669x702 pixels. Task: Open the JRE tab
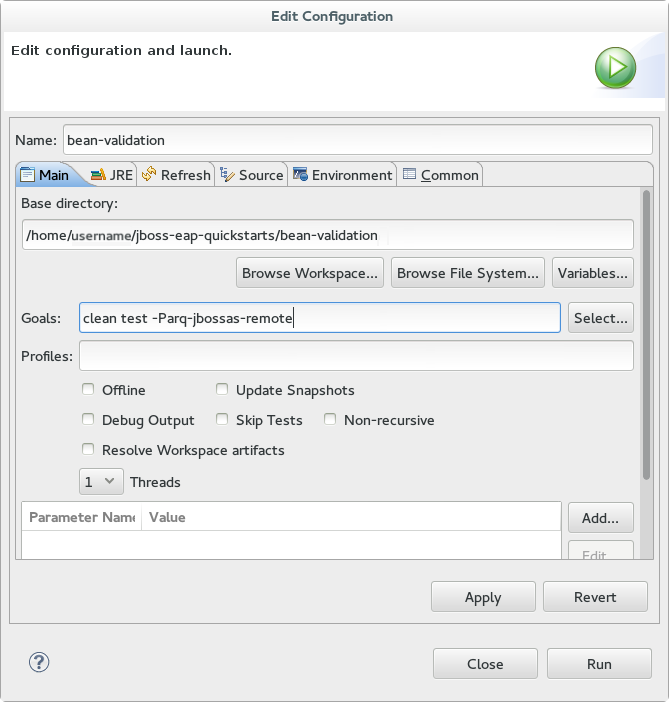(x=111, y=175)
